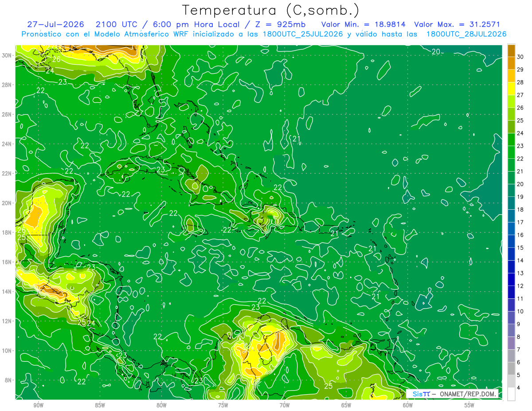
Task: Click the brown swatch above legend value 30
Action: pos(511,51)
